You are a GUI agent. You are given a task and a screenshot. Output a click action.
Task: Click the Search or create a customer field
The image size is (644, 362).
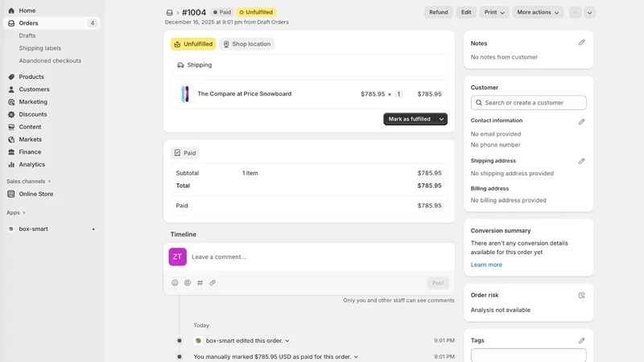(529, 103)
